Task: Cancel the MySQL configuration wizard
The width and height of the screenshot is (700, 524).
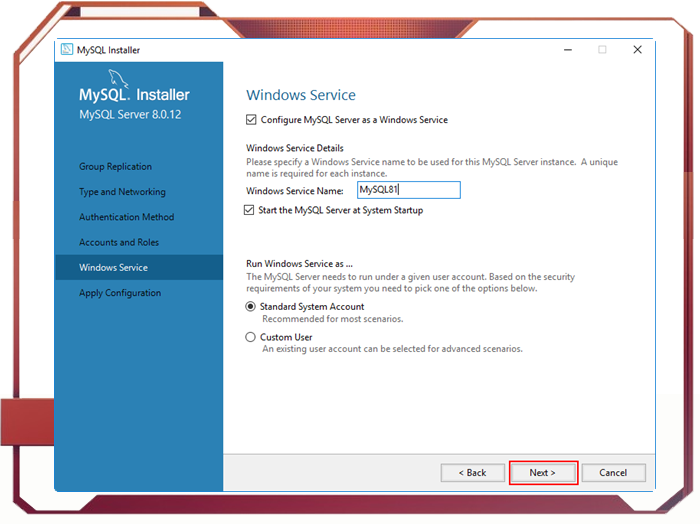Action: pyautogui.click(x=613, y=472)
